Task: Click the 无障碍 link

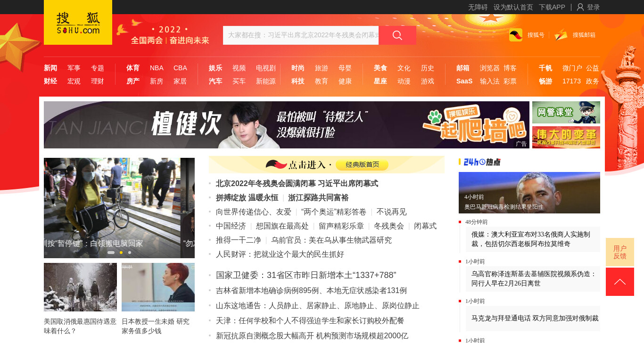Action: pyautogui.click(x=478, y=7)
